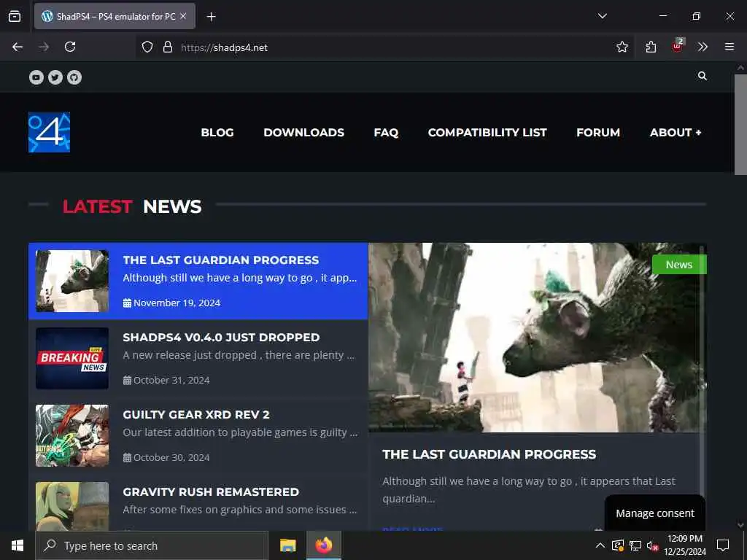Image resolution: width=747 pixels, height=560 pixels.
Task: Click the Last Guardian small list thumbnail
Action: (72, 281)
